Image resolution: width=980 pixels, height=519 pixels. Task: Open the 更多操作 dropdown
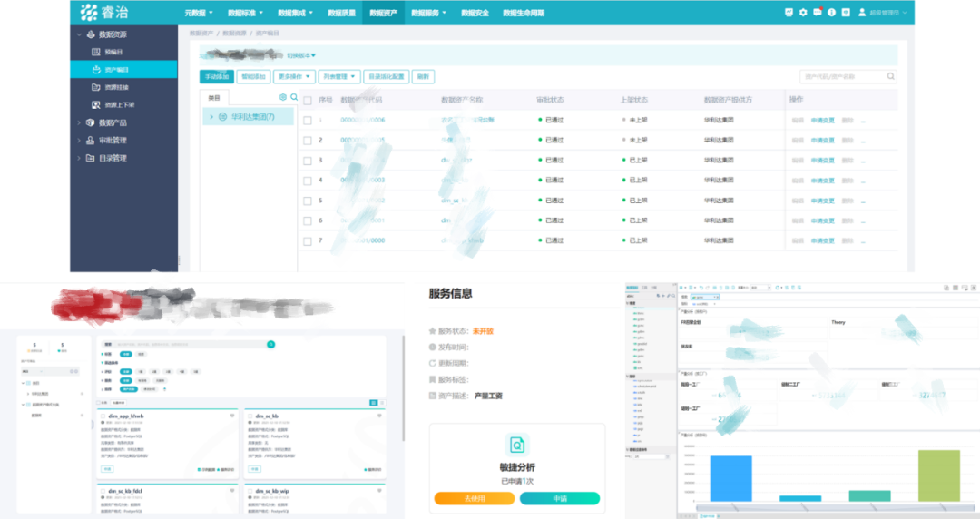(x=296, y=77)
